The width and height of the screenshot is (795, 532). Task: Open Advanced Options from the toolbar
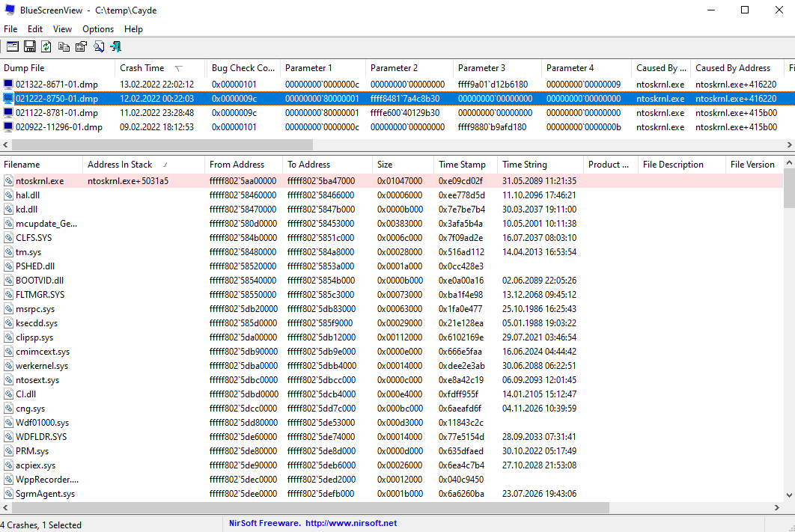click(13, 46)
